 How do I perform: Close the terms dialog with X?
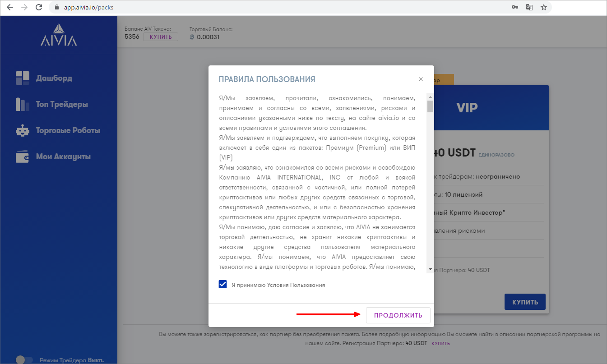[x=421, y=79]
